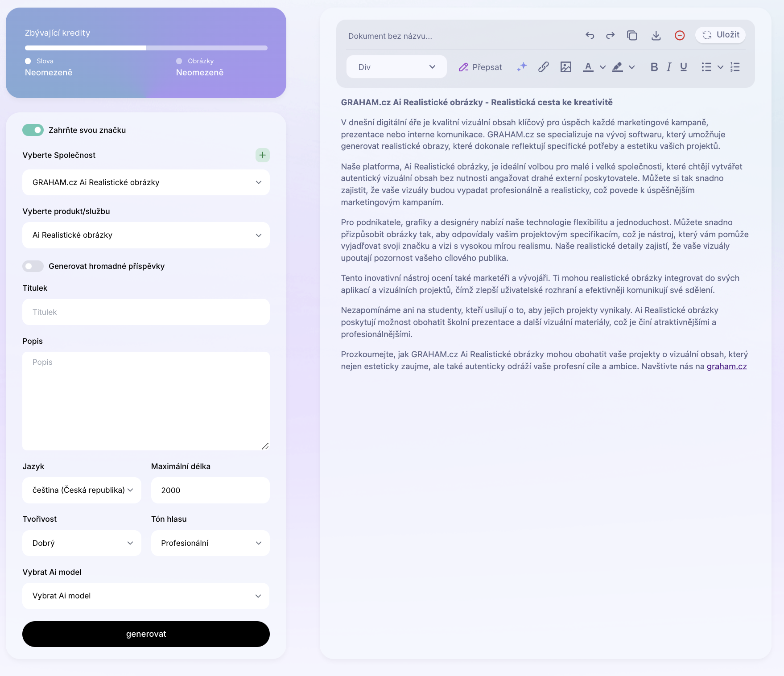
Task: Click the redo arrow icon
Action: pyautogui.click(x=610, y=35)
